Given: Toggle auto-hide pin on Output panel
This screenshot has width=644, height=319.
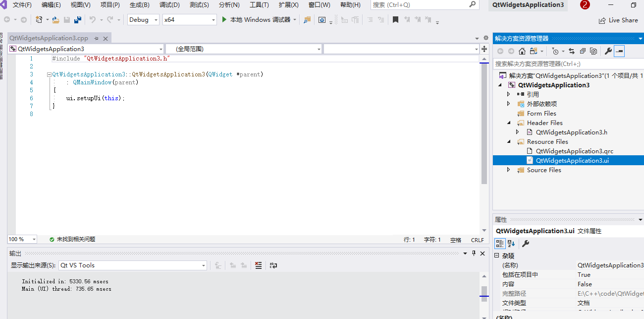Looking at the screenshot, I should click(474, 254).
